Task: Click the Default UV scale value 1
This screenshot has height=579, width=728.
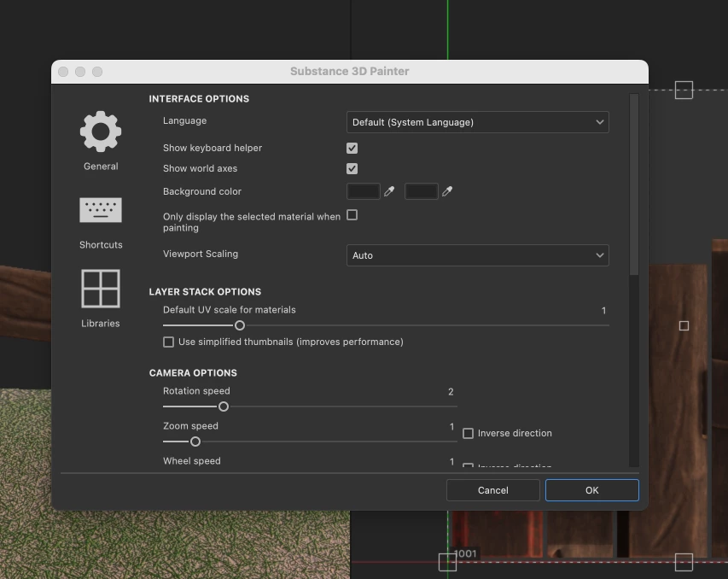Action: [603, 310]
